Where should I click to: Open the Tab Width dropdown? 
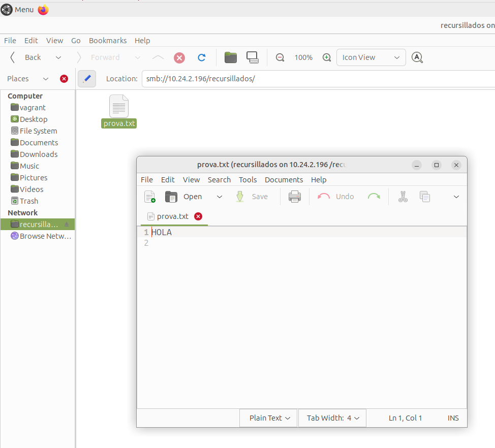(332, 418)
